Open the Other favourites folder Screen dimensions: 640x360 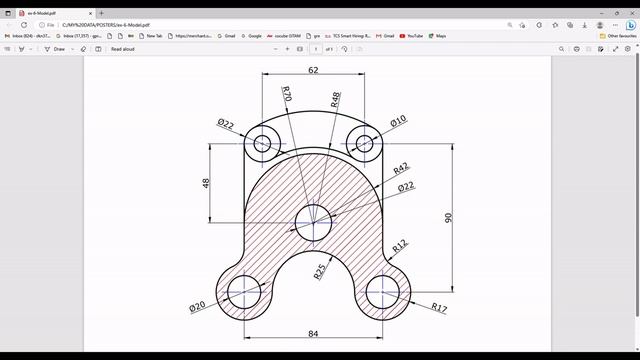click(x=618, y=36)
